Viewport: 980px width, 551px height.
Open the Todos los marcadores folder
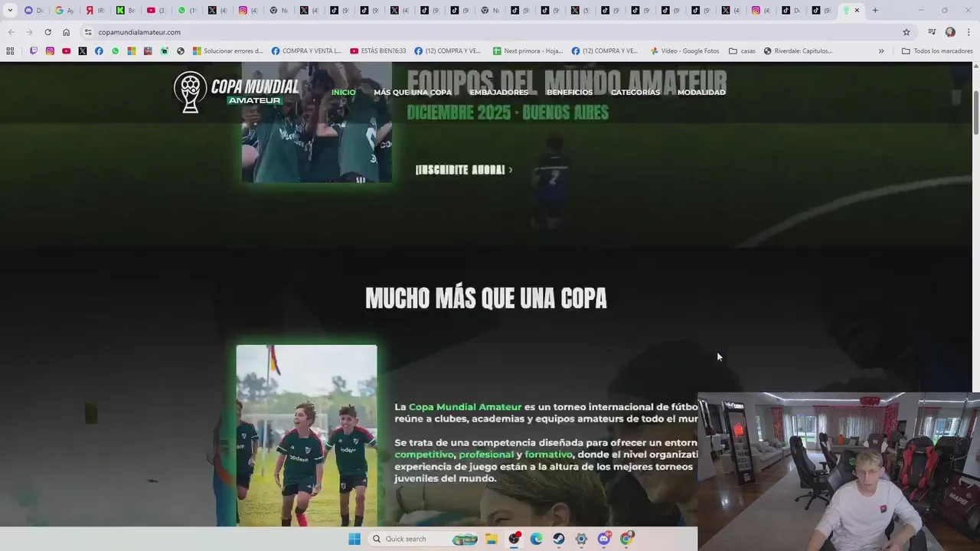pyautogui.click(x=937, y=51)
